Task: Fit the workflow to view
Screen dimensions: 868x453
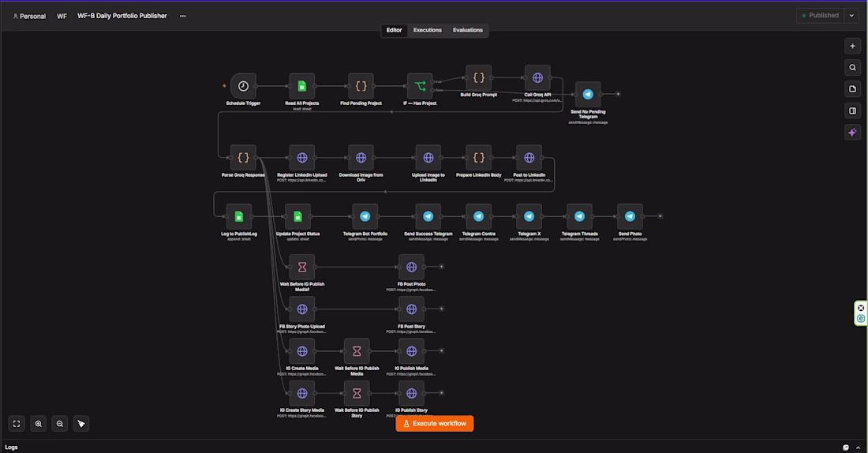Action: pyautogui.click(x=17, y=424)
